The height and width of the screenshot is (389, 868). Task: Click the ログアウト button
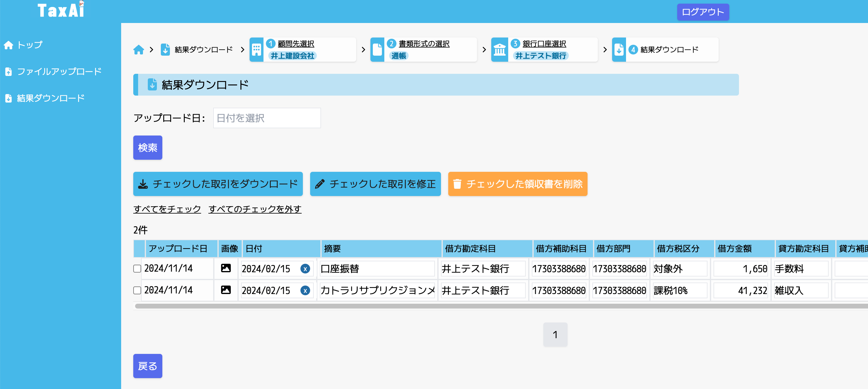[703, 12]
